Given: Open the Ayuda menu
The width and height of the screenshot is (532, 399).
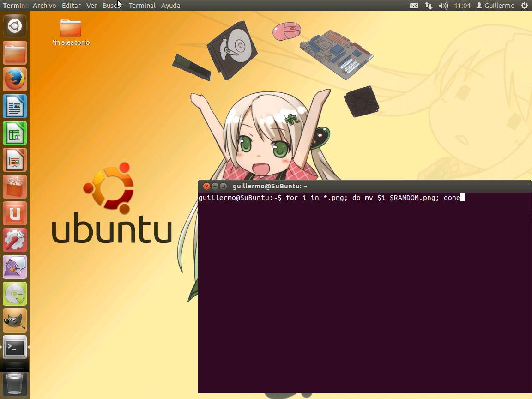Looking at the screenshot, I should [171, 6].
